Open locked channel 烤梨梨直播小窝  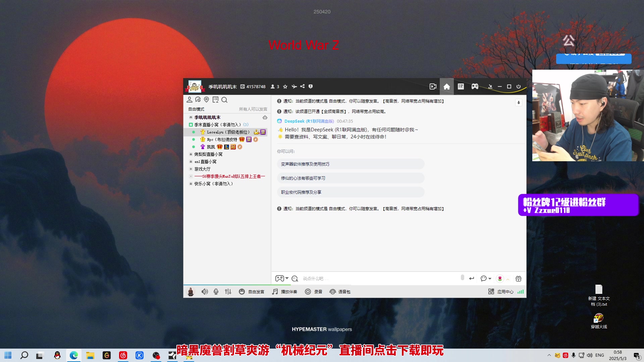tap(208, 154)
